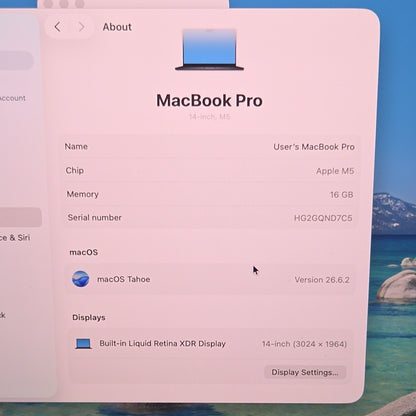Screen dimensions: 416x416
Task: Select serial number HG2GQND7C5
Action: point(323,218)
